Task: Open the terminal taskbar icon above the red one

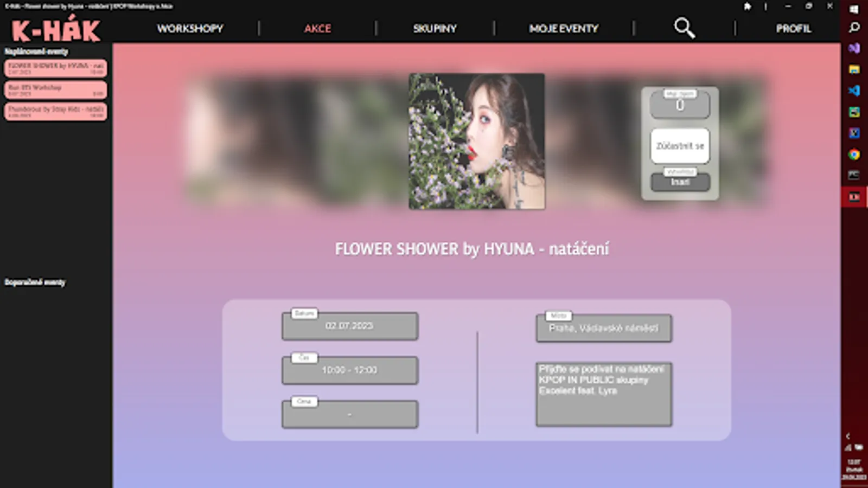Action: (854, 175)
